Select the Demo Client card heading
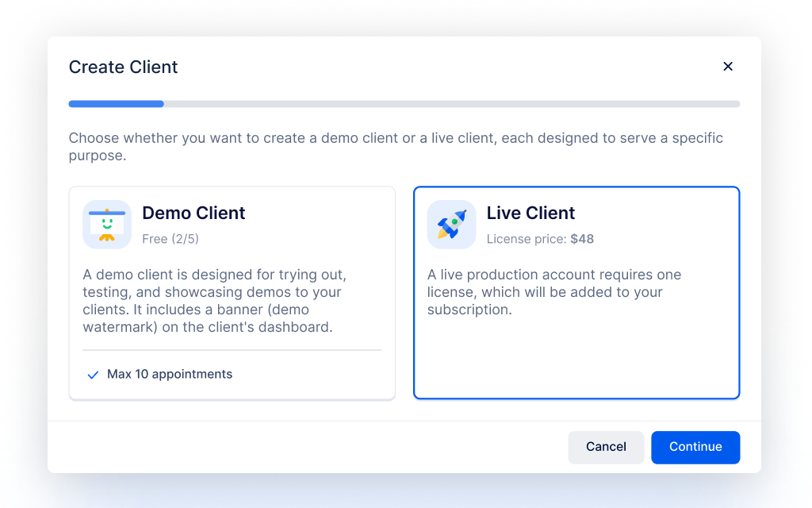The image size is (812, 508). (193, 213)
